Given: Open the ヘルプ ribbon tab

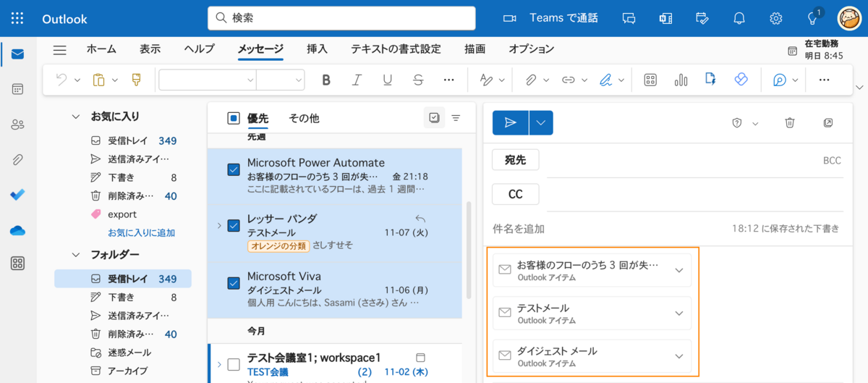Looking at the screenshot, I should pyautogui.click(x=199, y=49).
